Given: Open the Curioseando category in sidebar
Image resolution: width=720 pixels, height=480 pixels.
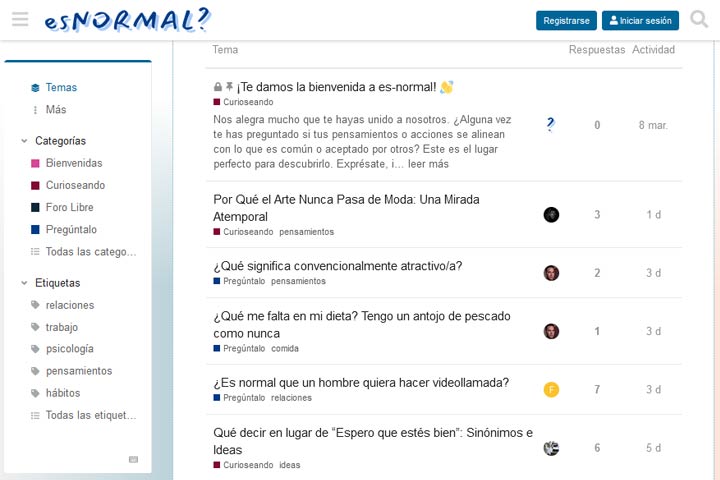Looking at the screenshot, I should [x=75, y=185].
